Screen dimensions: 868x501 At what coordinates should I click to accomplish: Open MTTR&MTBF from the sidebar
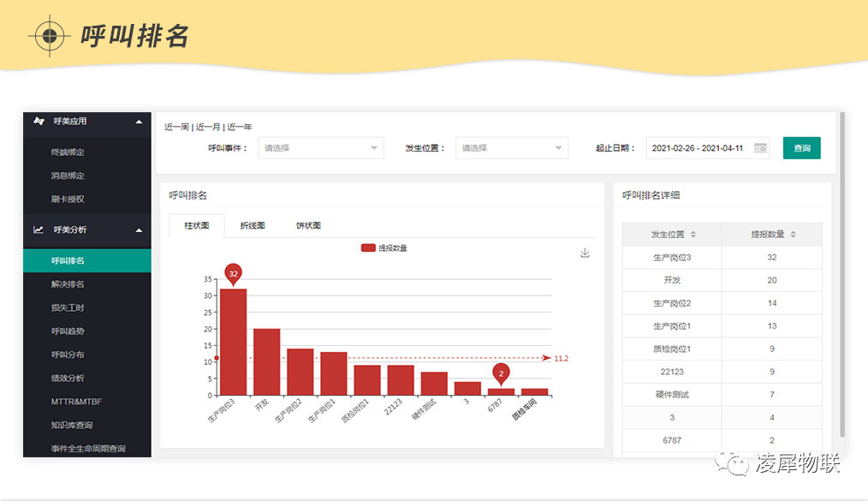(75, 400)
